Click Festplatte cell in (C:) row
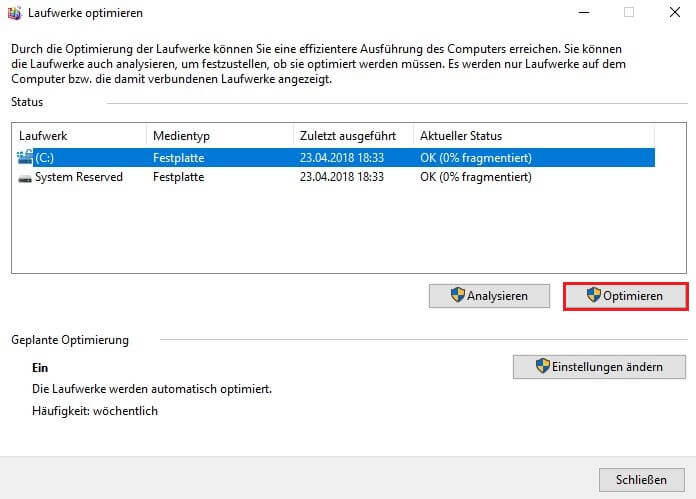Viewport: 696px width, 499px height. [178, 158]
